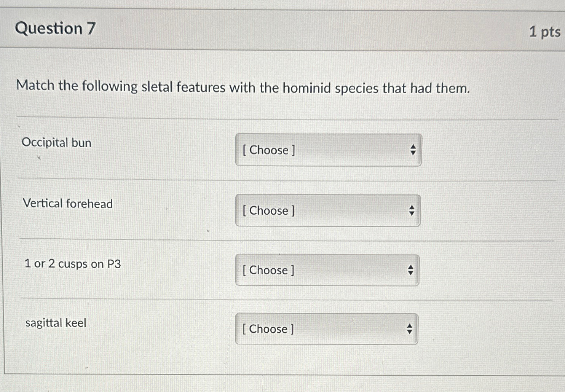Click the up/down arrows on Occipital bun selector
Screen dimensions: 565x392
click(413, 150)
